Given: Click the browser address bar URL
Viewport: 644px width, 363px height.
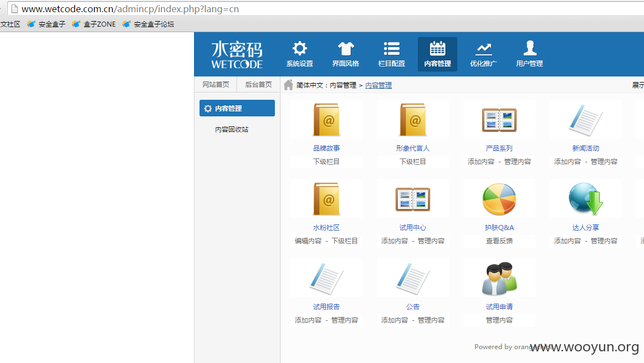Looking at the screenshot, I should tap(130, 9).
